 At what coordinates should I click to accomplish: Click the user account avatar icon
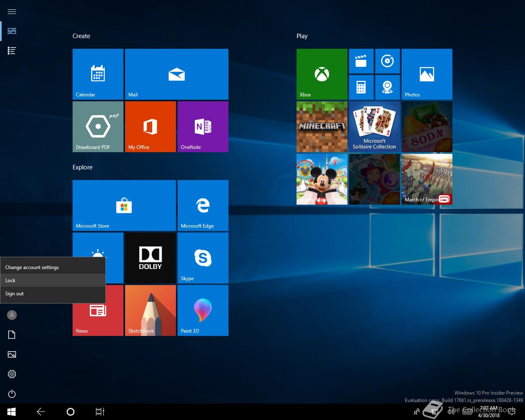12,315
